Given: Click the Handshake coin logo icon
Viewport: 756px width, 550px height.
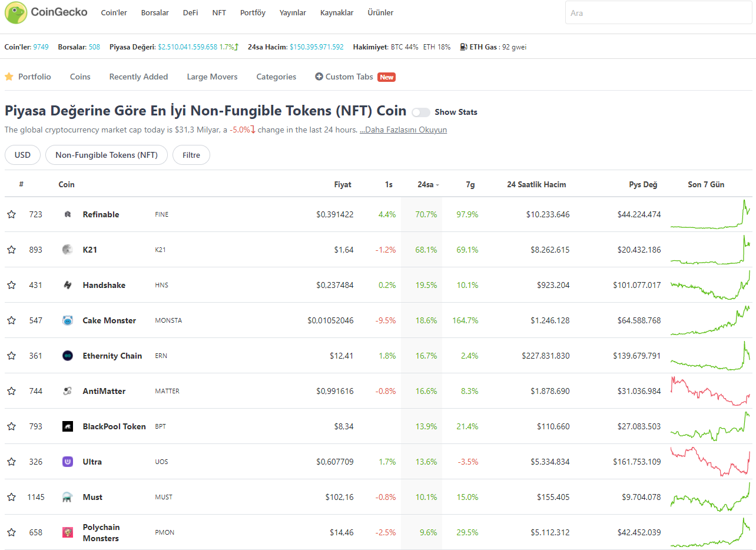Looking at the screenshot, I should point(68,285).
